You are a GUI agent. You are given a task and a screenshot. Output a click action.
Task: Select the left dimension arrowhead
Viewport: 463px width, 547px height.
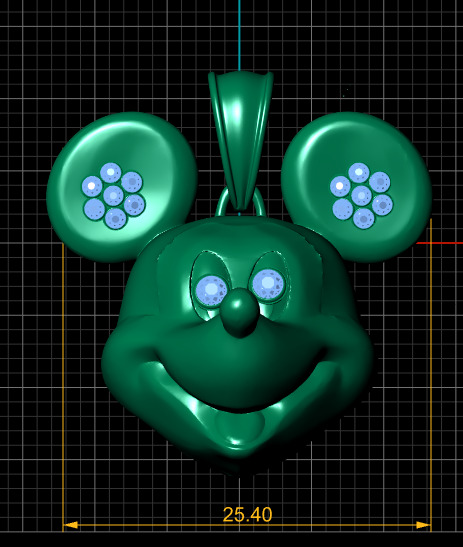click(x=70, y=525)
